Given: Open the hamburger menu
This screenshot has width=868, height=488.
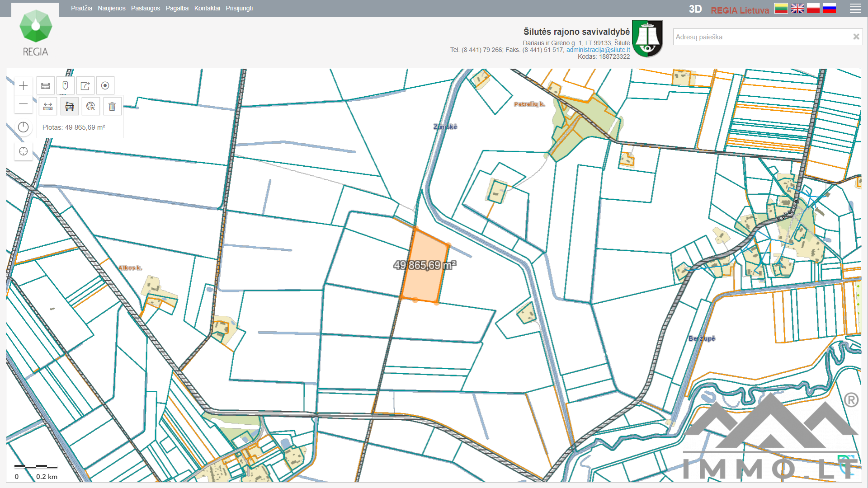Looking at the screenshot, I should [x=855, y=9].
